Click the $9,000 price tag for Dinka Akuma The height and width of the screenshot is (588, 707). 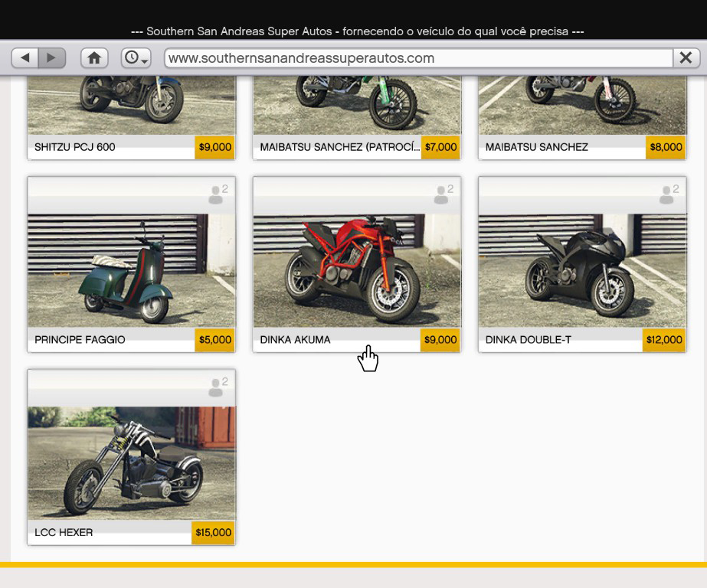click(x=440, y=340)
